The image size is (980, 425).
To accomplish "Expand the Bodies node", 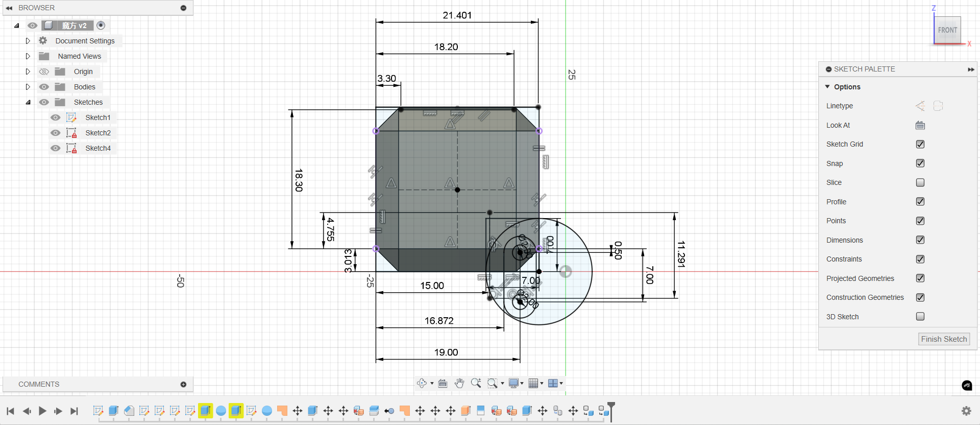I will pyautogui.click(x=28, y=87).
